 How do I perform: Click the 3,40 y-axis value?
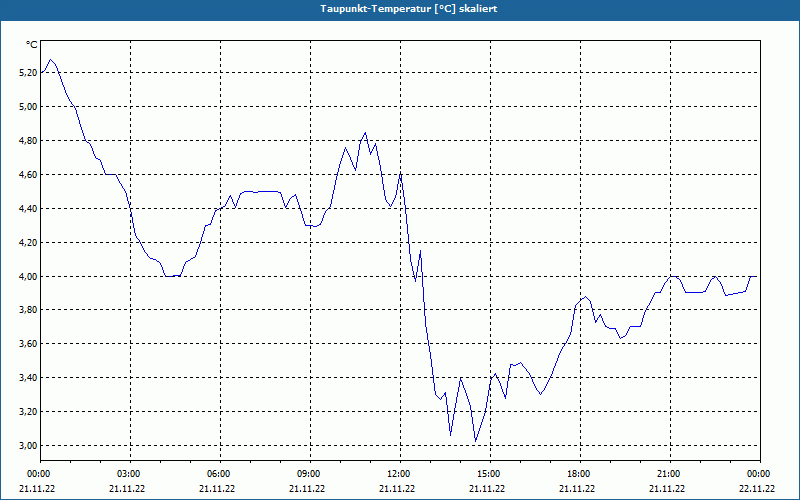coord(28,378)
